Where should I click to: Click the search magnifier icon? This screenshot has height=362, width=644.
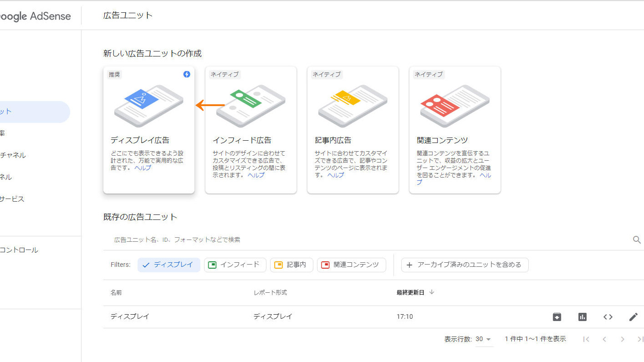pos(637,240)
